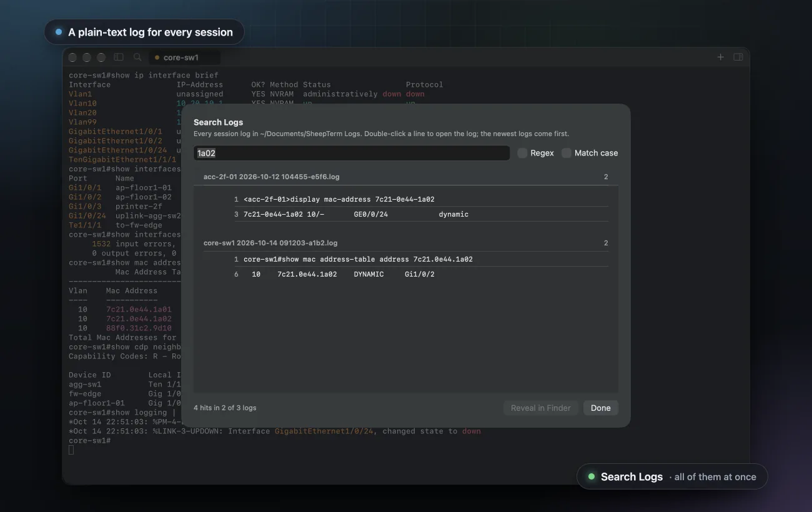
Task: Click the %LINK-3-UPDOWN log line
Action: coord(275,431)
